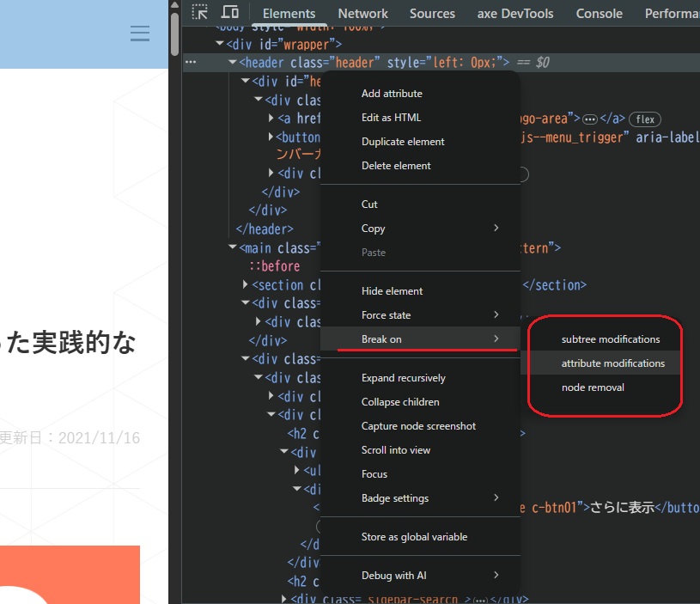The image size is (700, 604).
Task: Click the flex badge next to anchor
Action: (645, 119)
